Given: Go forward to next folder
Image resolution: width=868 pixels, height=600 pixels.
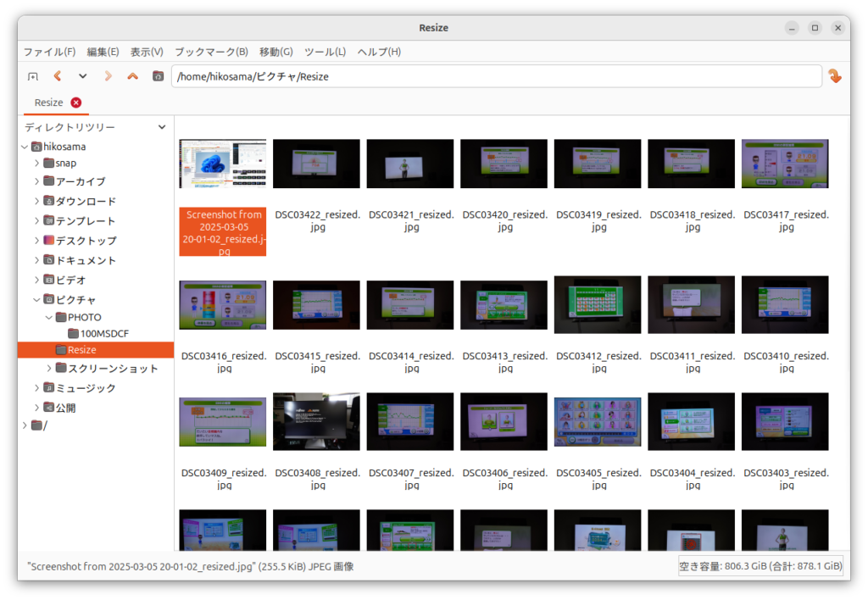Looking at the screenshot, I should coord(108,76).
